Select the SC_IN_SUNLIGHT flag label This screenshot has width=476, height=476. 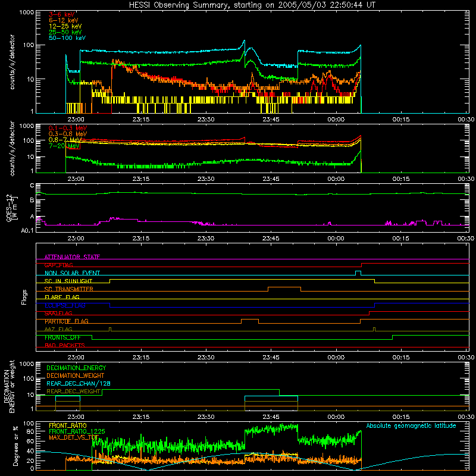pos(68,281)
